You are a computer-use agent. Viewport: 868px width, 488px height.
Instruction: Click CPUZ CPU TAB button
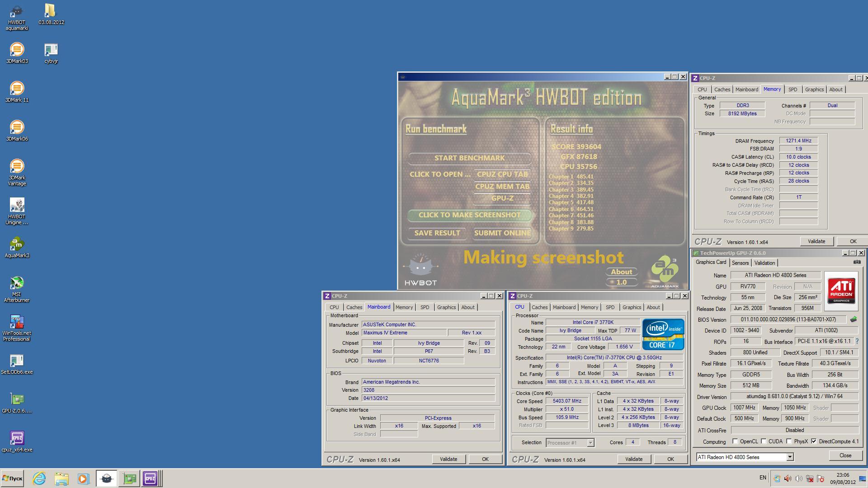pyautogui.click(x=502, y=174)
